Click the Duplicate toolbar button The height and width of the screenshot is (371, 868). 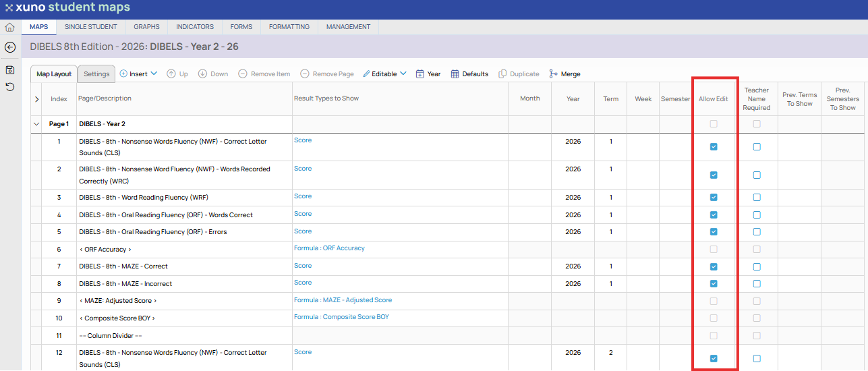[x=519, y=74]
